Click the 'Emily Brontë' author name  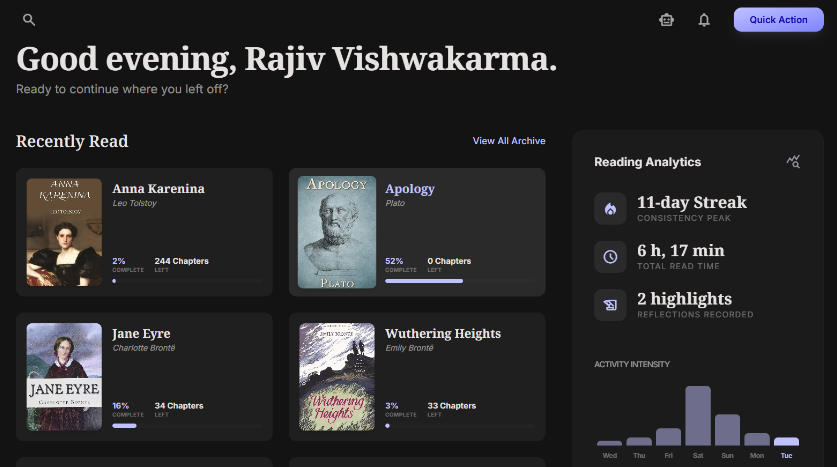pyautogui.click(x=409, y=348)
